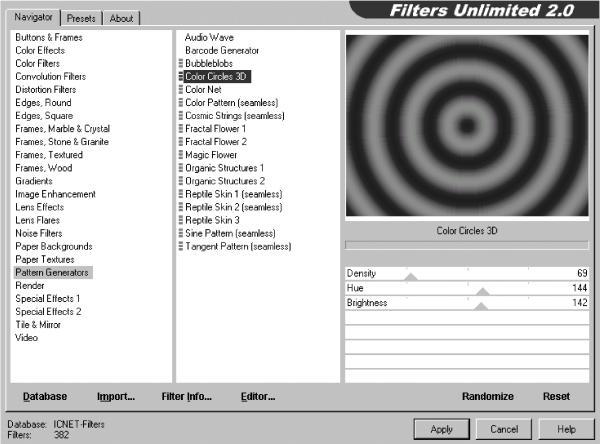Click the icon beside Fractal Flower 1
Viewport: 600px width, 444px height.
point(181,129)
